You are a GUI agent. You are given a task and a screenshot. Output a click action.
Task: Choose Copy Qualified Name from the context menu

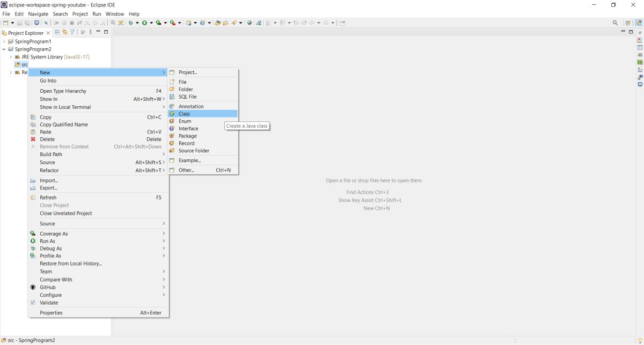pos(98,124)
